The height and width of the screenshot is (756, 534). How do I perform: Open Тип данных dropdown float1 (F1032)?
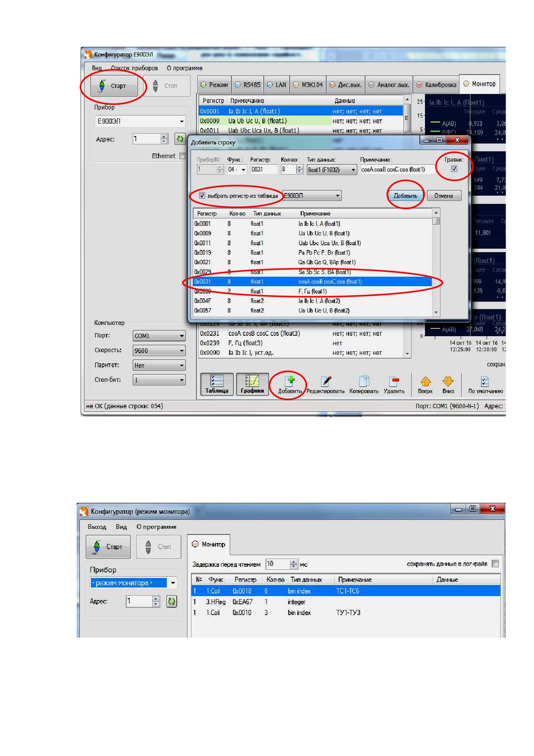point(332,169)
